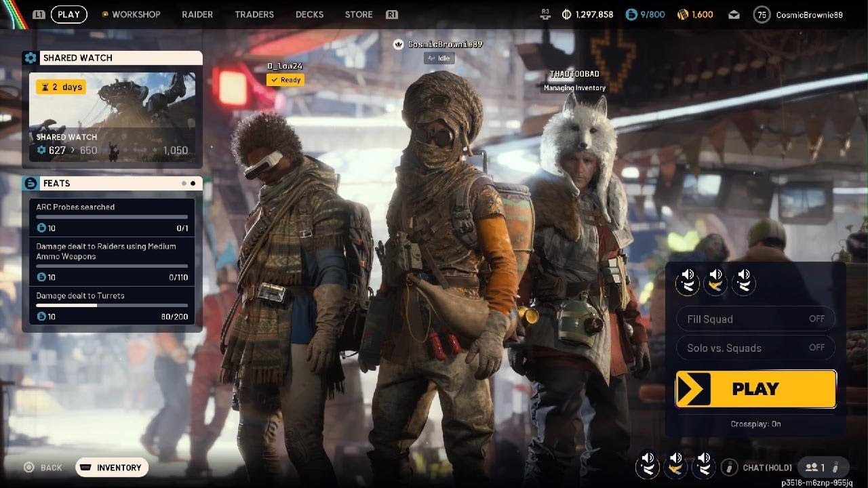This screenshot has height=488, width=868.
Task: Click the SHARED WATCH panel header
Action: [x=113, y=58]
